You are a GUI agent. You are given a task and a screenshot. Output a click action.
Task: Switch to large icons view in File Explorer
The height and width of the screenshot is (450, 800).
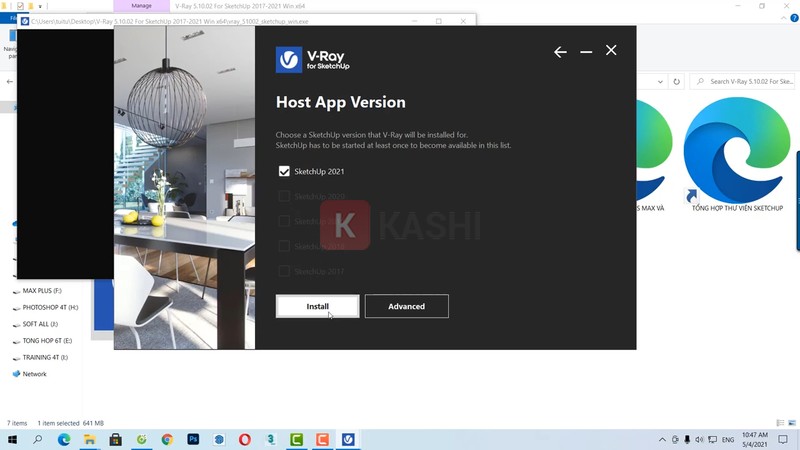[x=792, y=423]
